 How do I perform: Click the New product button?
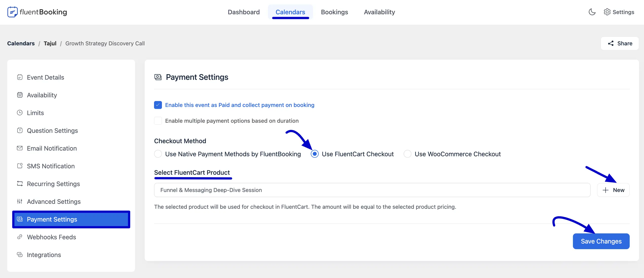click(x=613, y=190)
